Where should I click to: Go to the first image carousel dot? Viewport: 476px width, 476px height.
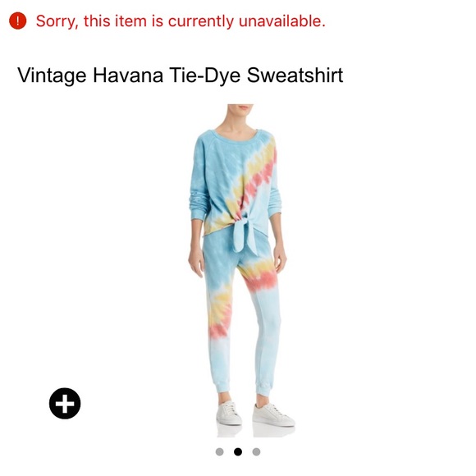tap(219, 452)
